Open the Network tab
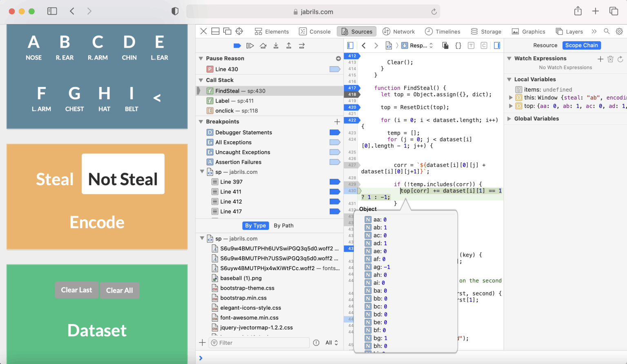Image resolution: width=627 pixels, height=364 pixels. pos(398,31)
